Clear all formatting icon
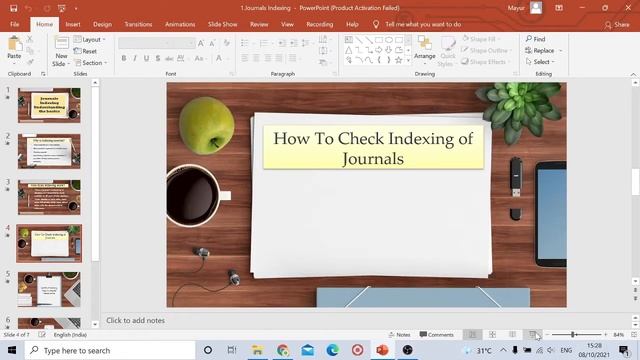The width and height of the screenshot is (640, 360). pyautogui.click(x=227, y=43)
